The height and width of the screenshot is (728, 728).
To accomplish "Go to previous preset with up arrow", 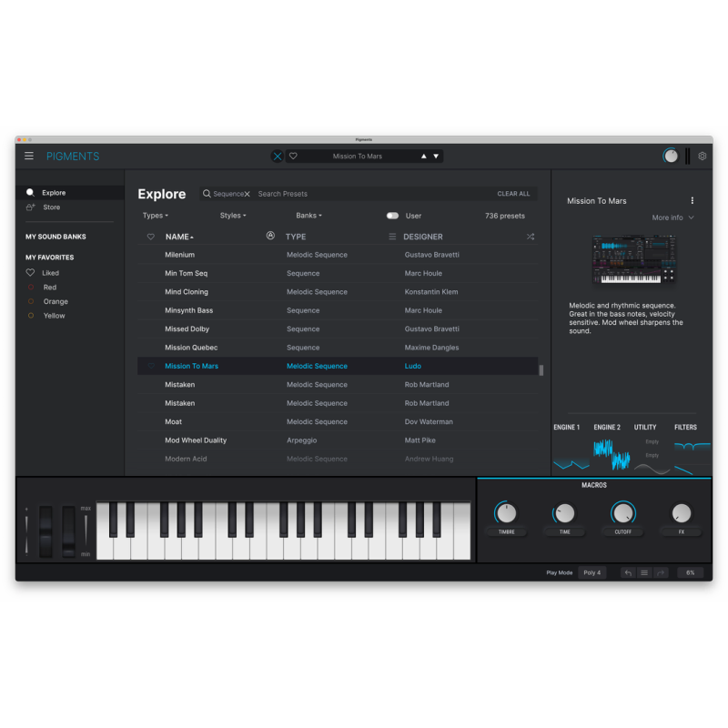I will pos(423,156).
